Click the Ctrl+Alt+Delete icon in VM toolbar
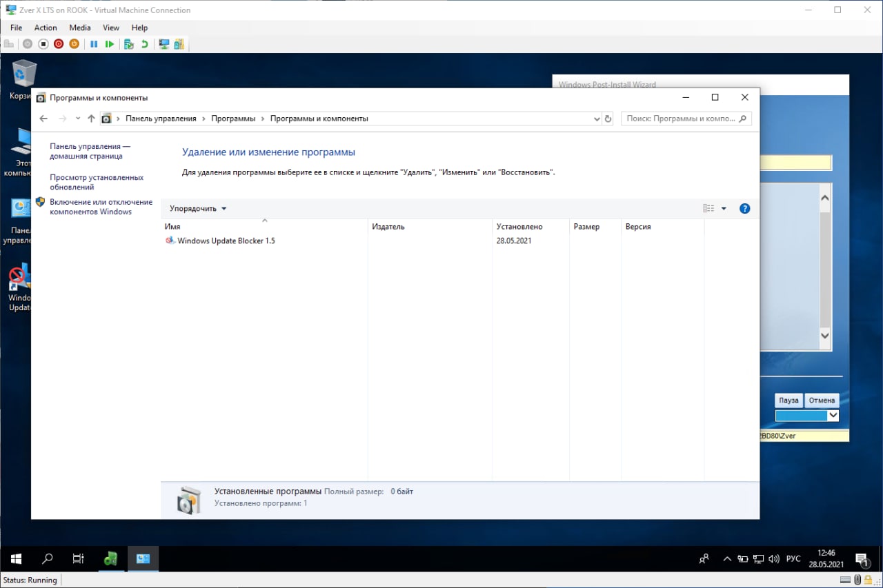 tap(8, 44)
